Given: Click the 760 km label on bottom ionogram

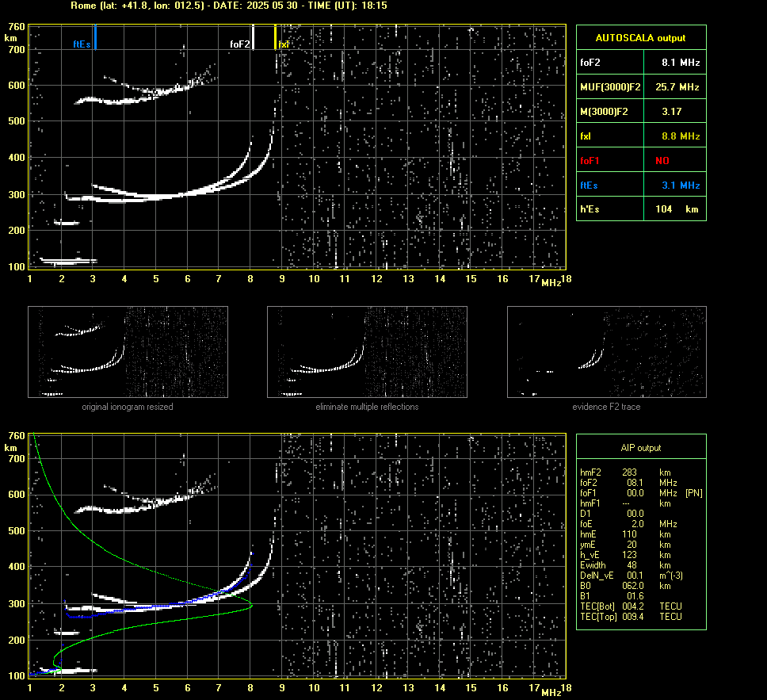Looking at the screenshot, I should click(16, 435).
